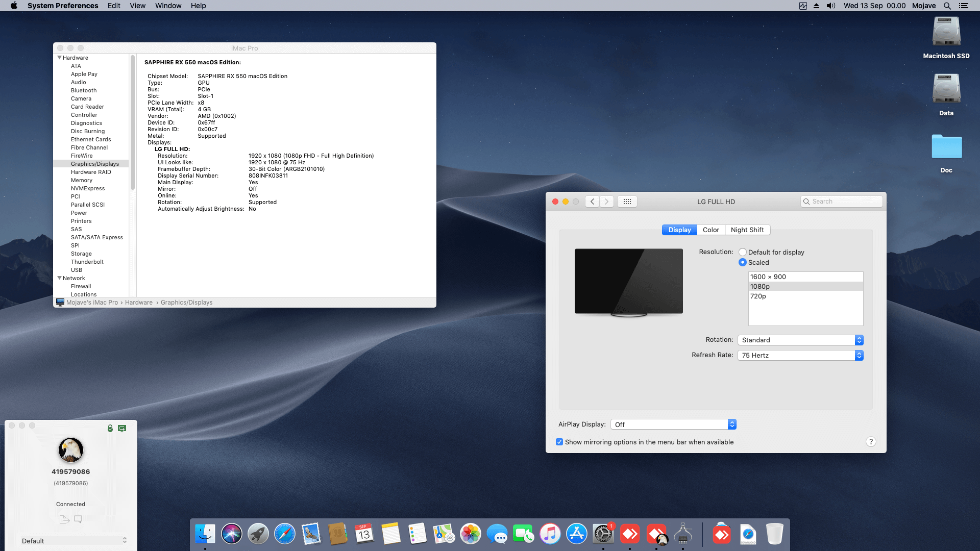Open System Preferences gear in Dock
The height and width of the screenshot is (551, 980).
coord(603,534)
